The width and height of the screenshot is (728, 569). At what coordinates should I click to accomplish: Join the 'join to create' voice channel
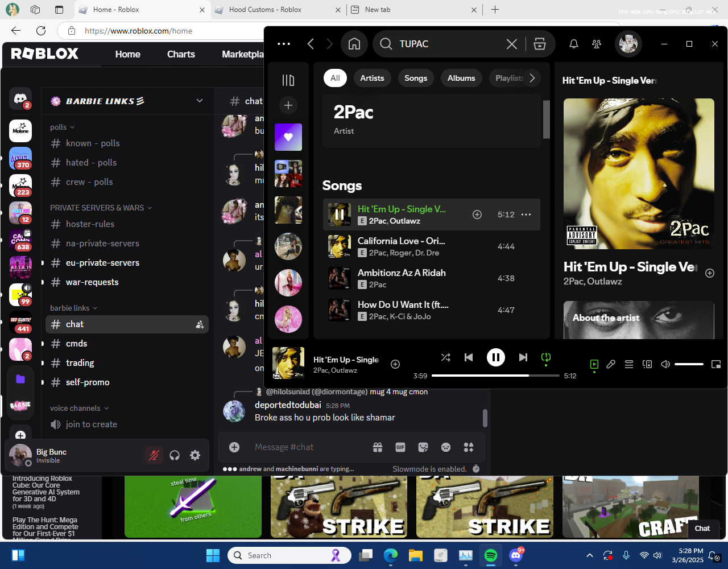[x=127, y=424]
